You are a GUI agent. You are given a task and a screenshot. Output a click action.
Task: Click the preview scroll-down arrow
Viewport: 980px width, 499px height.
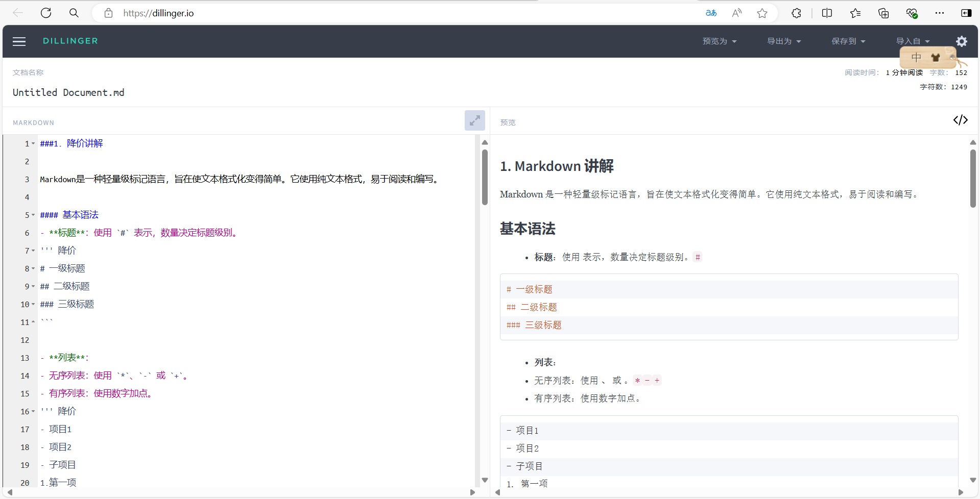click(x=973, y=480)
